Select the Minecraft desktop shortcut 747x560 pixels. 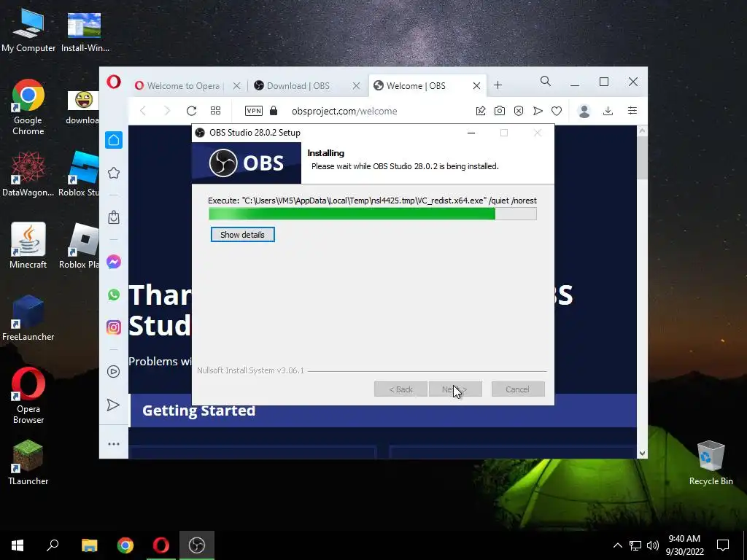click(28, 246)
